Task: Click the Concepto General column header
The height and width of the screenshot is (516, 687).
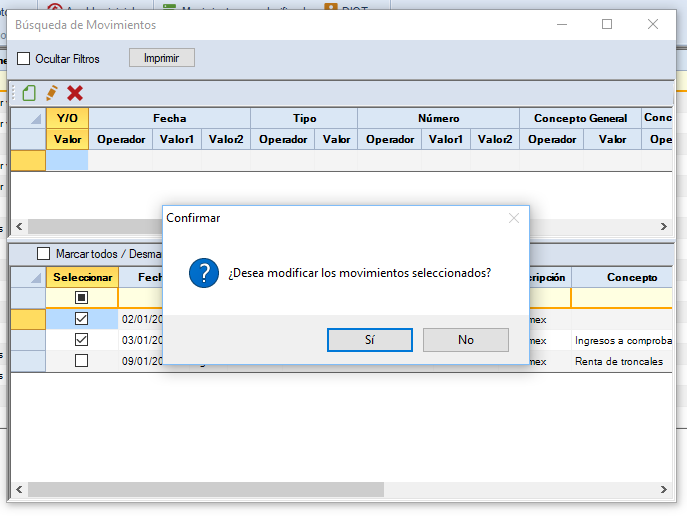Action: [580, 118]
